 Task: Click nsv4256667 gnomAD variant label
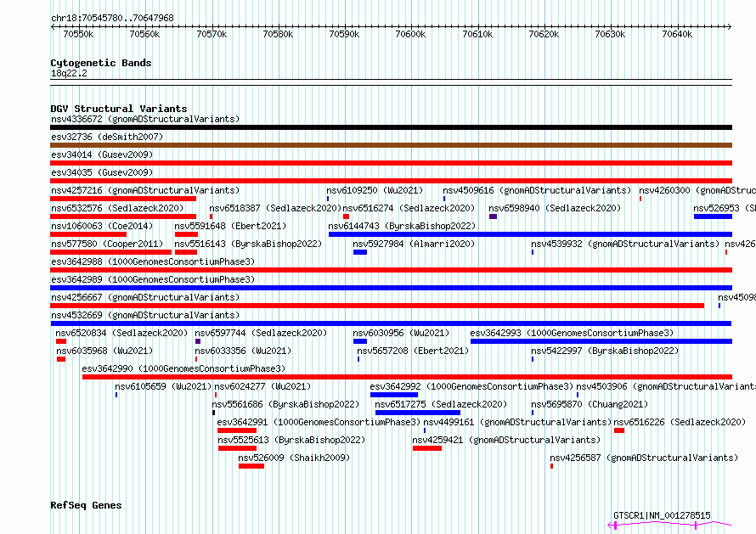[x=145, y=297]
